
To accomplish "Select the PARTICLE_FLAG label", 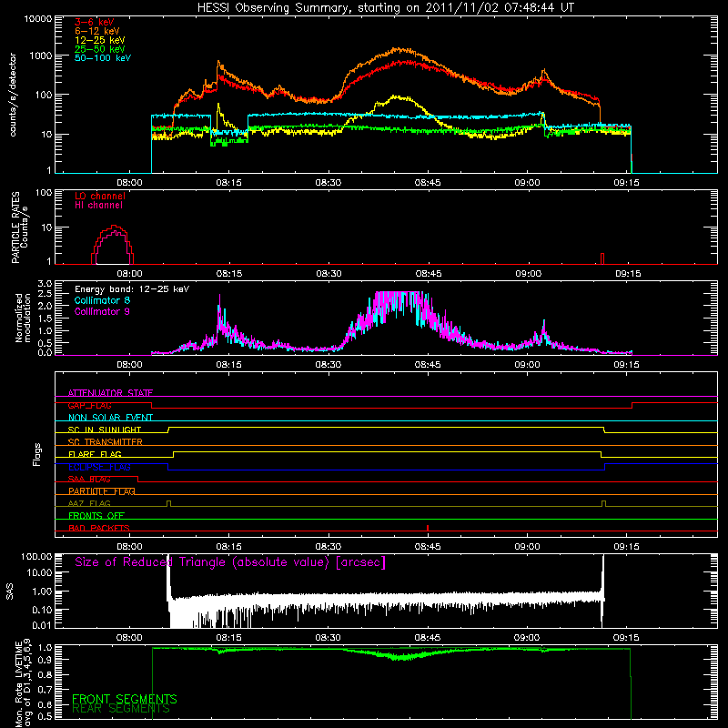I will [102, 491].
